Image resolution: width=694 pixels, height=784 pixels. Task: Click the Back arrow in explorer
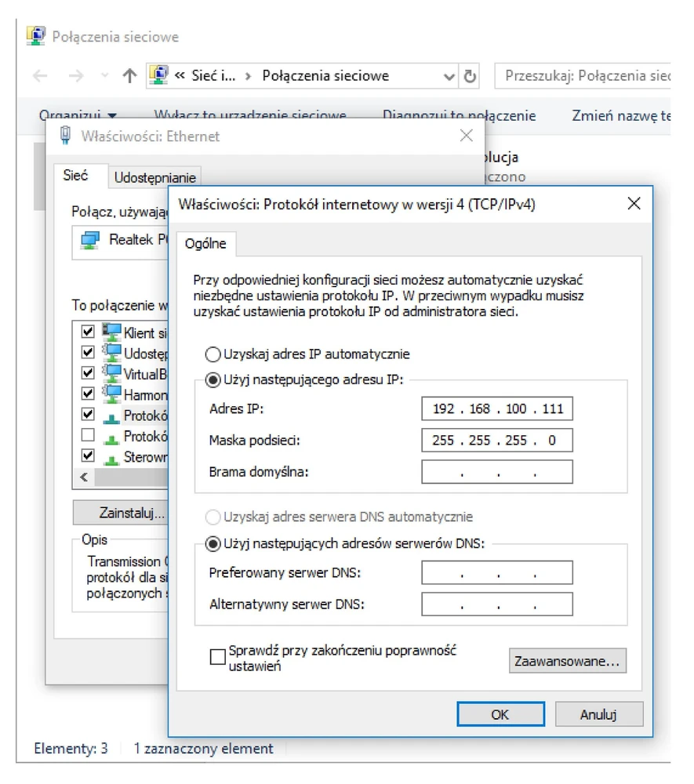[40, 76]
